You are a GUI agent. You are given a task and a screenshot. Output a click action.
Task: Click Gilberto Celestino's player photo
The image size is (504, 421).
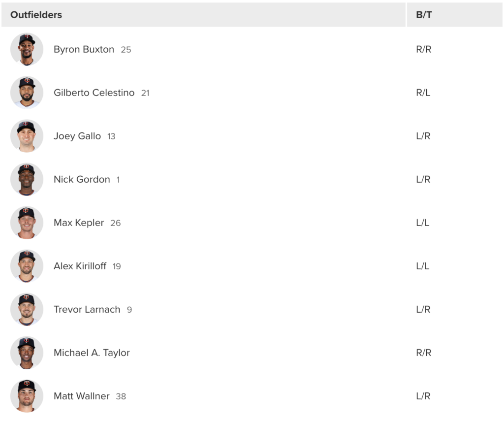(x=27, y=93)
